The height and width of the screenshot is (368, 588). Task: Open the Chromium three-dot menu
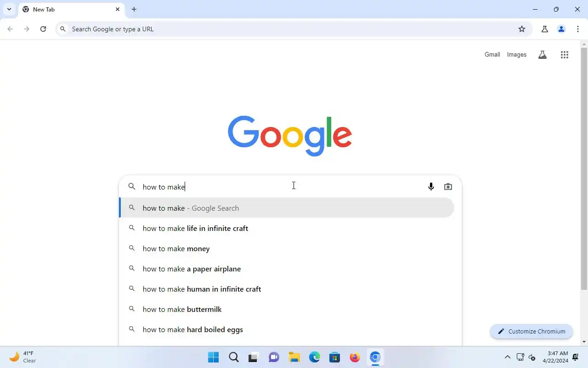pos(578,29)
